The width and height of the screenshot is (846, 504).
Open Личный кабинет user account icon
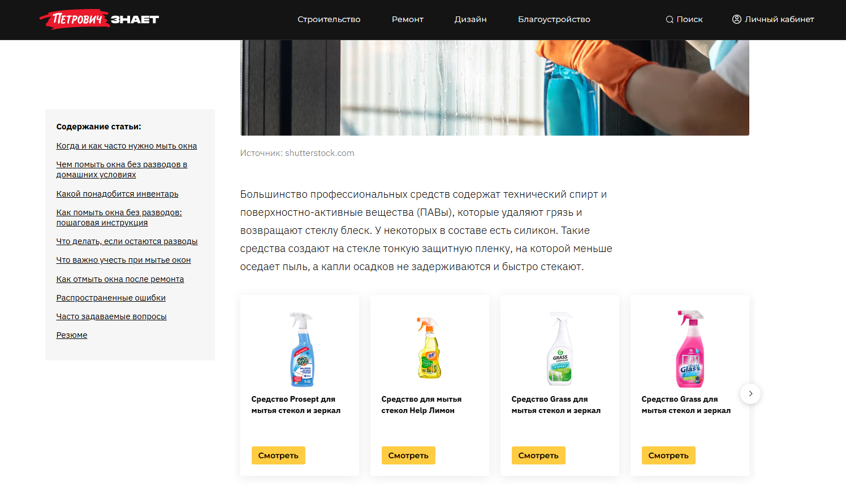pyautogui.click(x=736, y=19)
